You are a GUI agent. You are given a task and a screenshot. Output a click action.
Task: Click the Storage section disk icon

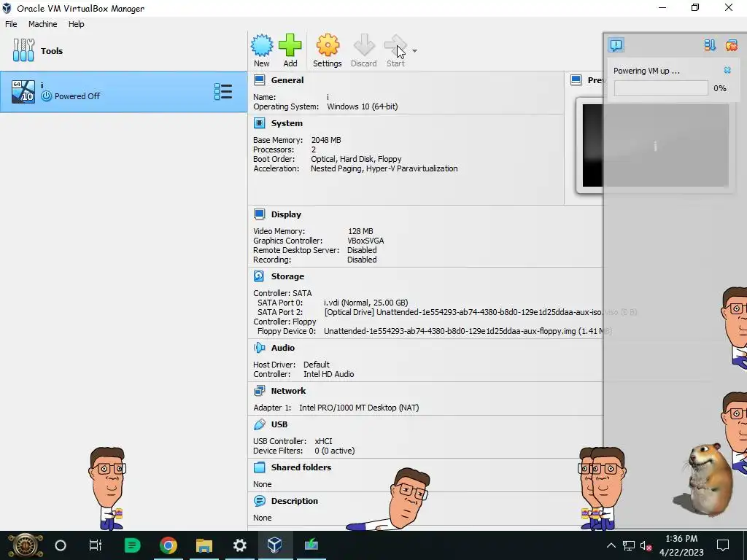[x=259, y=276]
